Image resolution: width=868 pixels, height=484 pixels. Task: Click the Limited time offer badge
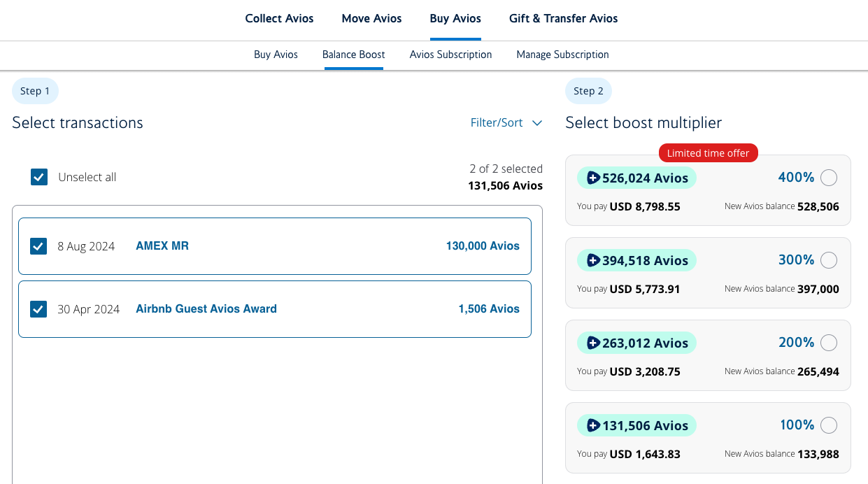[x=708, y=153]
